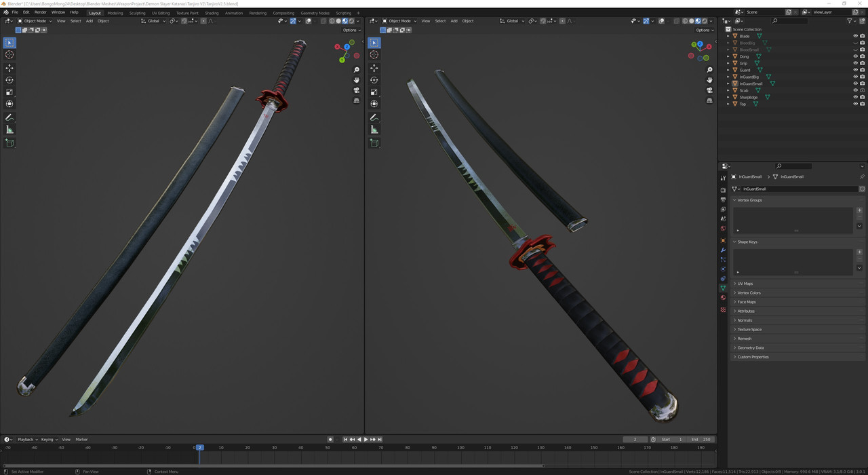Show the BloodSmall object in viewport
This screenshot has width=868, height=475.
(855, 50)
